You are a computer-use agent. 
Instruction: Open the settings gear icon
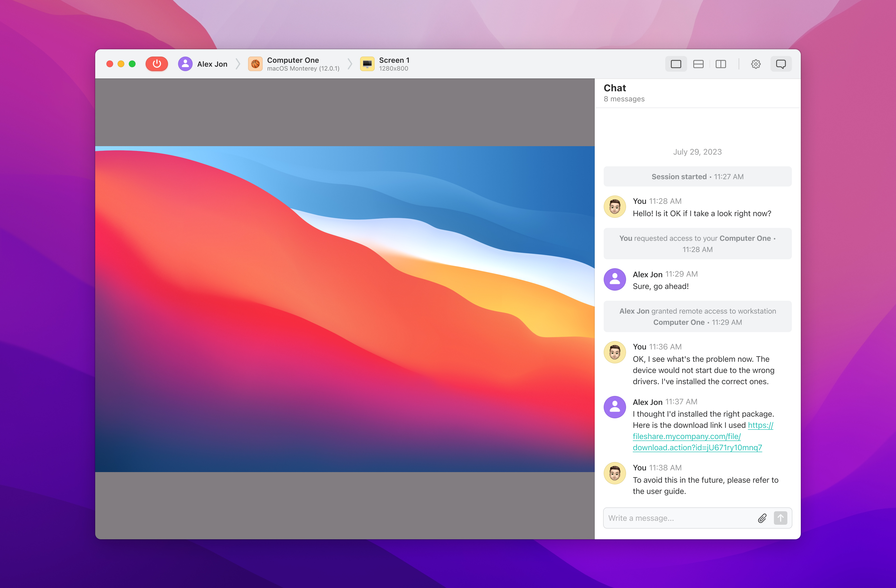point(755,64)
